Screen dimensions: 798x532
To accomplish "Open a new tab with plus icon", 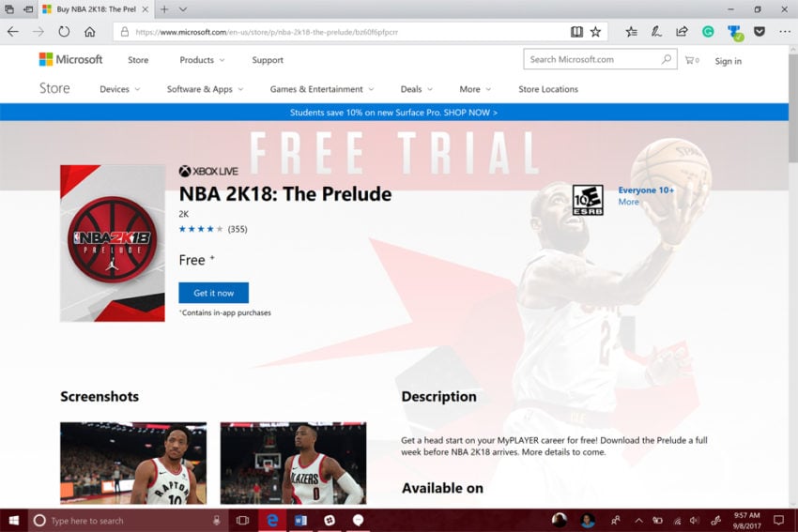I will 164,9.
